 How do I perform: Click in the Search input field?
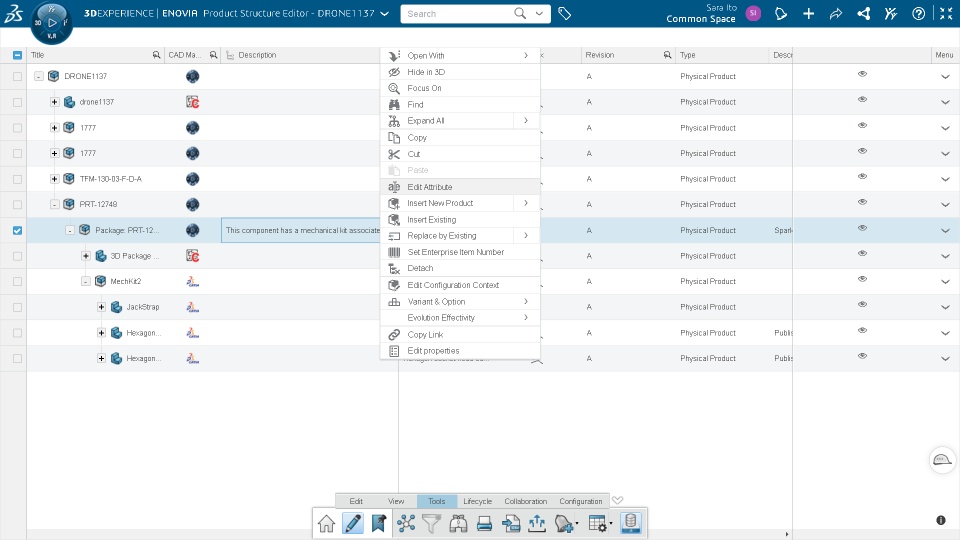(x=456, y=13)
